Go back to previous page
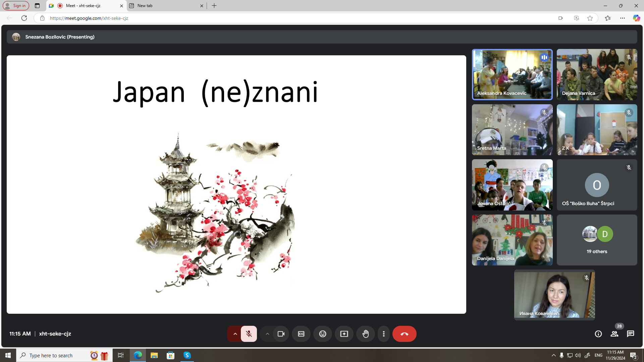This screenshot has height=362, width=644. [x=9, y=18]
